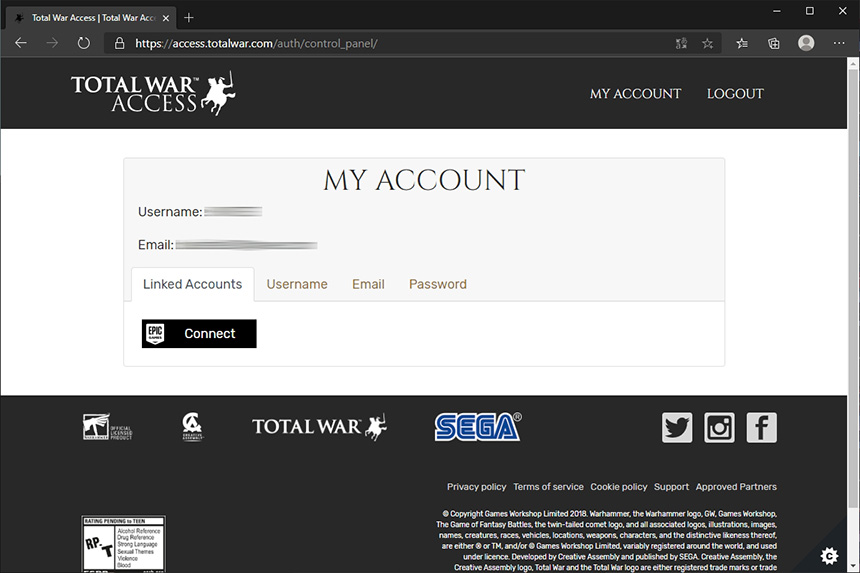Open the Approved Partners link
Viewport: 860px width, 573px height.
coord(736,487)
